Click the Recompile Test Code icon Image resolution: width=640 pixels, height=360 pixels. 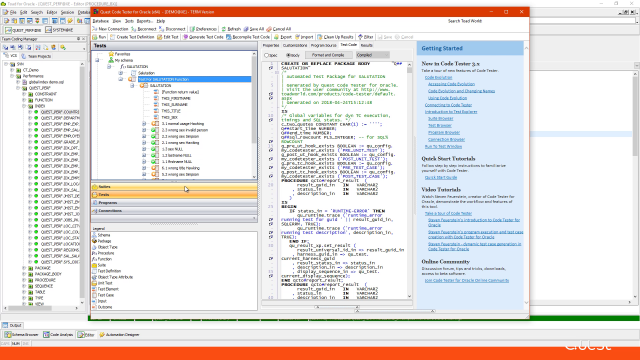[229, 37]
